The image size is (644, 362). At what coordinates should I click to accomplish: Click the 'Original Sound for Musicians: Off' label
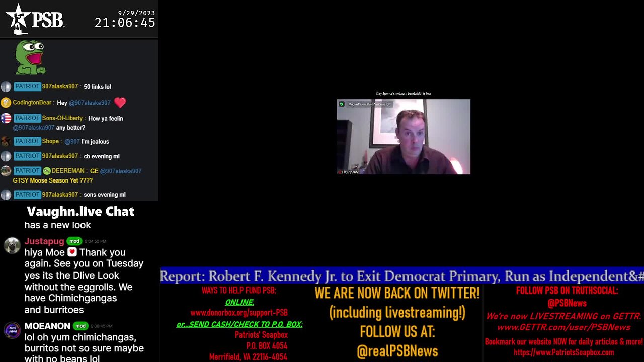click(369, 104)
